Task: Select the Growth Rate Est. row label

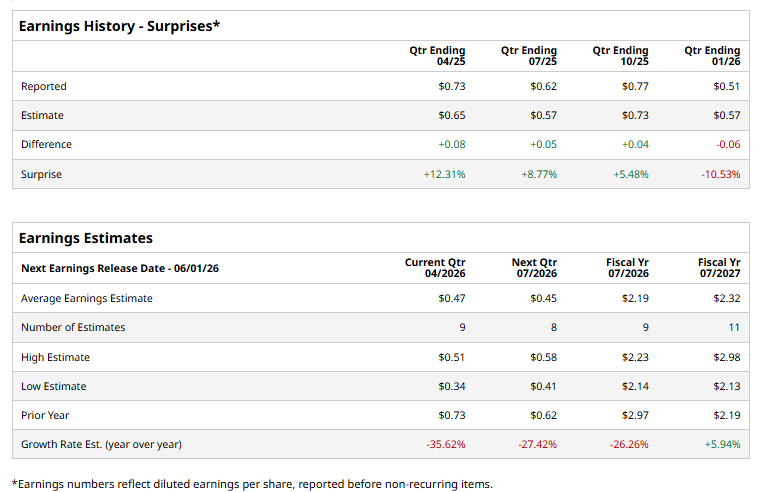Action: 101,444
